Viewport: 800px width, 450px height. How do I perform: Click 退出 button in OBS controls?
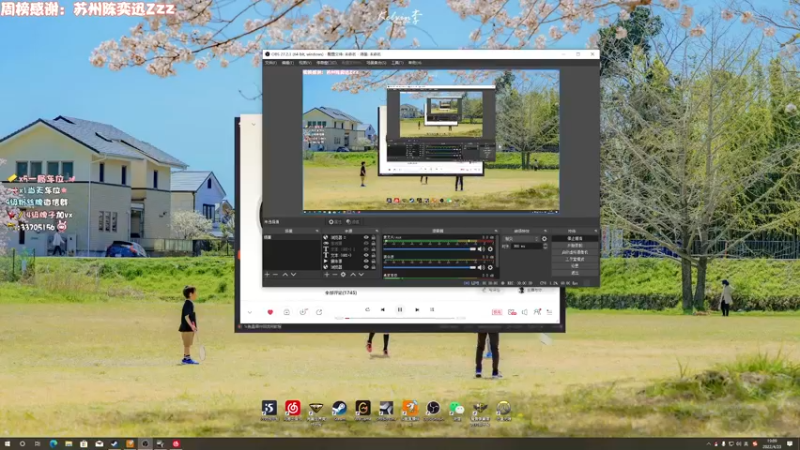point(574,273)
